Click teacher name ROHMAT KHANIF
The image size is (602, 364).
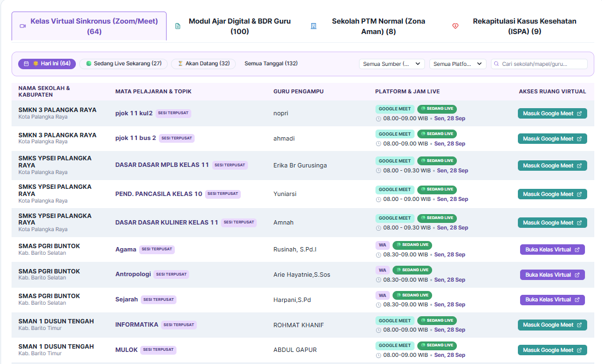click(x=298, y=325)
